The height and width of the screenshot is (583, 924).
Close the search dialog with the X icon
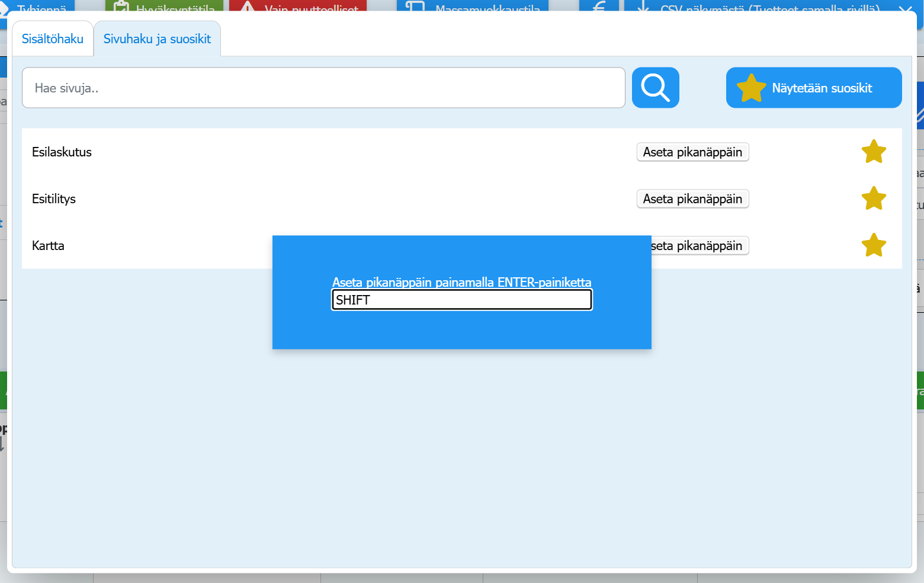coord(905,8)
